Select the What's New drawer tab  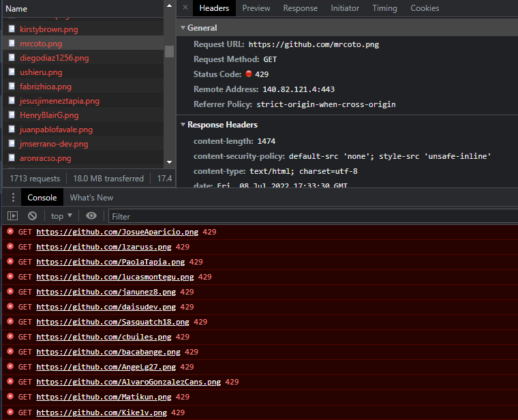(x=91, y=198)
